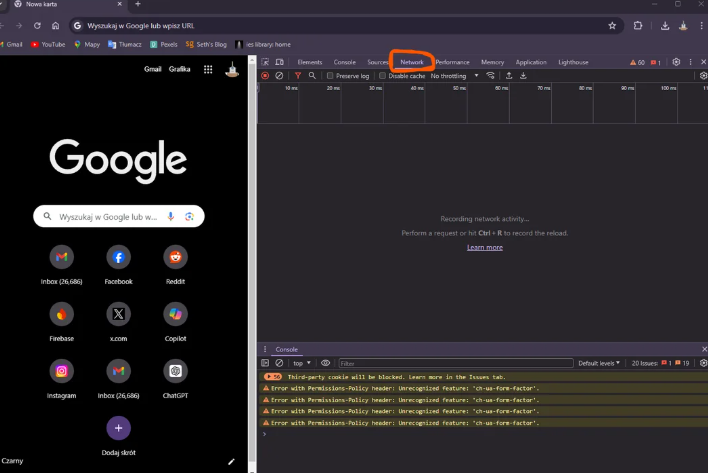
Task: Customize page with pencil icon
Action: coord(231,461)
